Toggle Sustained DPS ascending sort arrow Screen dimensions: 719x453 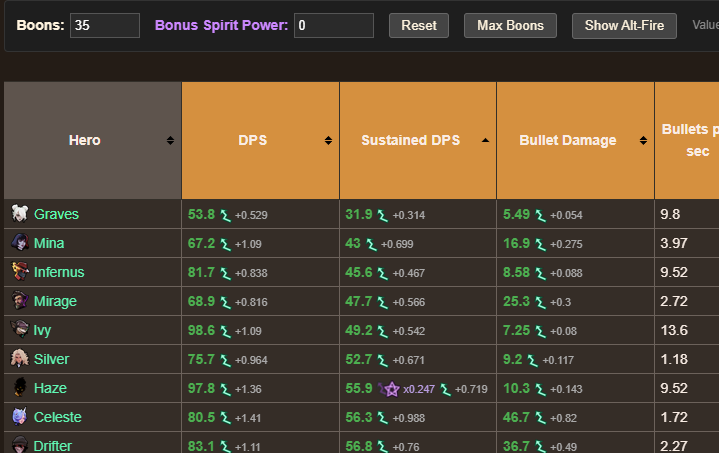point(485,140)
